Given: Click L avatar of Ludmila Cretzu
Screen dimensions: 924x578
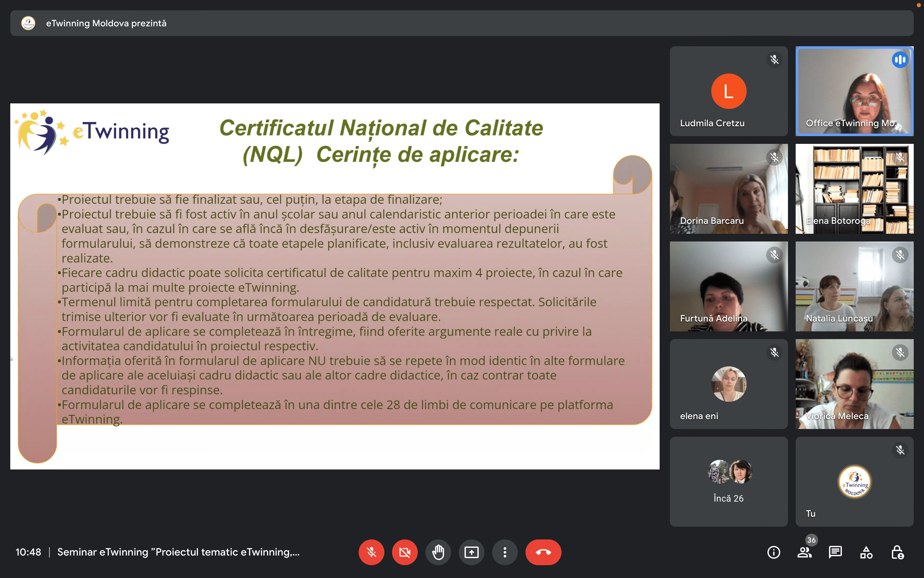Looking at the screenshot, I should click(729, 91).
